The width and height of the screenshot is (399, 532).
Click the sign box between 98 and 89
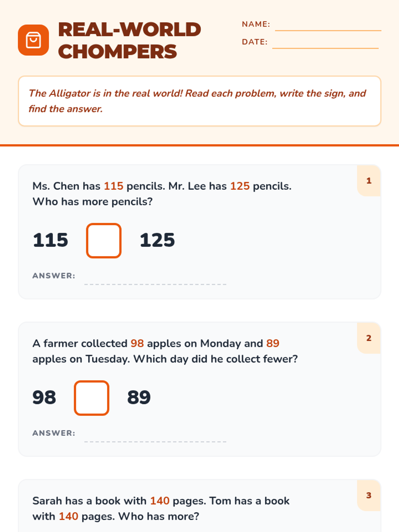point(91,398)
